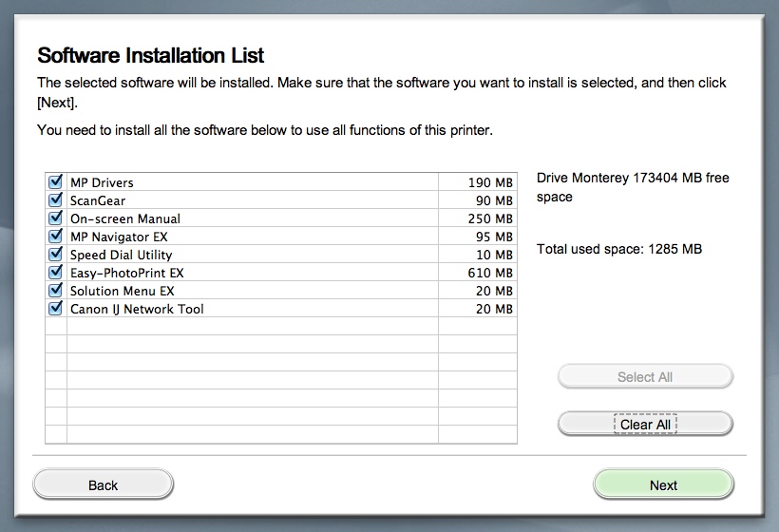The image size is (779, 532).
Task: Select the MP Drivers list row name
Action: 102,182
